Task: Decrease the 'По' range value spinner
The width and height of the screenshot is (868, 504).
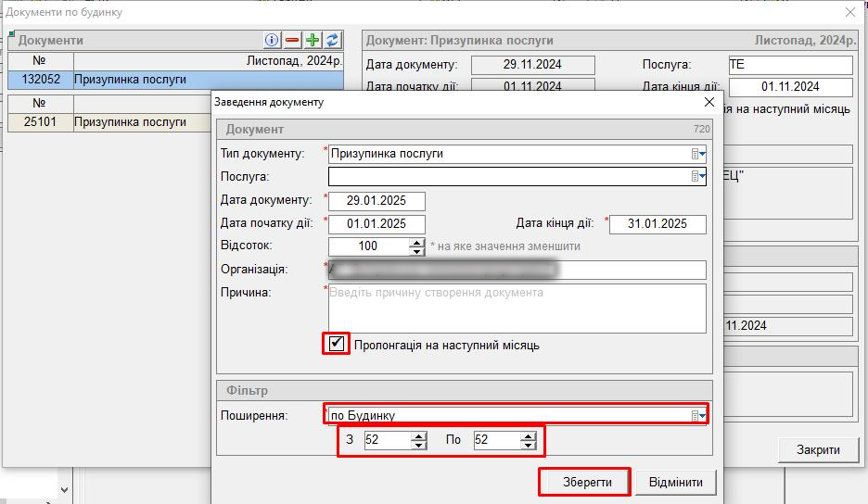Action: tap(528, 446)
